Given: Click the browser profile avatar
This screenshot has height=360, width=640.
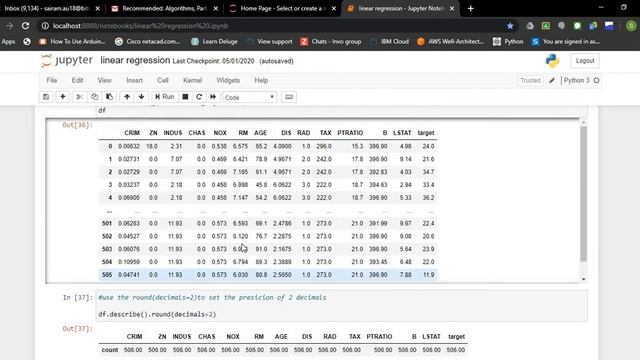Looking at the screenshot, I should 631,26.
